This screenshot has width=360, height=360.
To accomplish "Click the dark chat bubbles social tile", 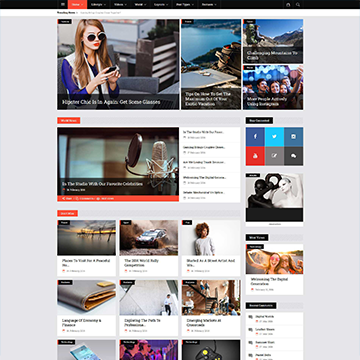I will tap(294, 156).
